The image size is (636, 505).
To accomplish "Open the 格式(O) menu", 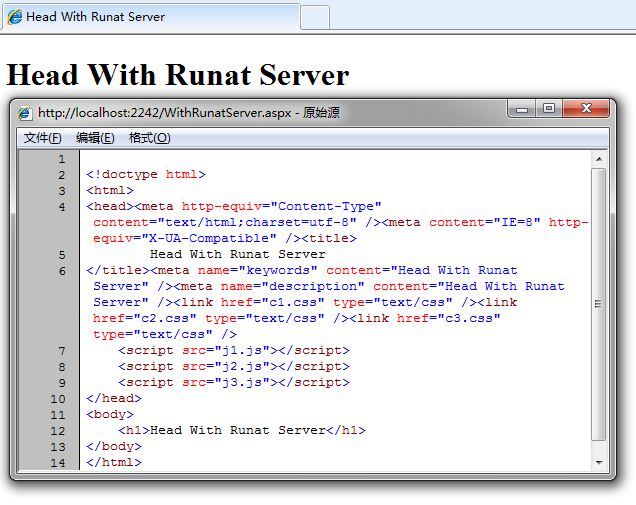I will click(x=149, y=138).
